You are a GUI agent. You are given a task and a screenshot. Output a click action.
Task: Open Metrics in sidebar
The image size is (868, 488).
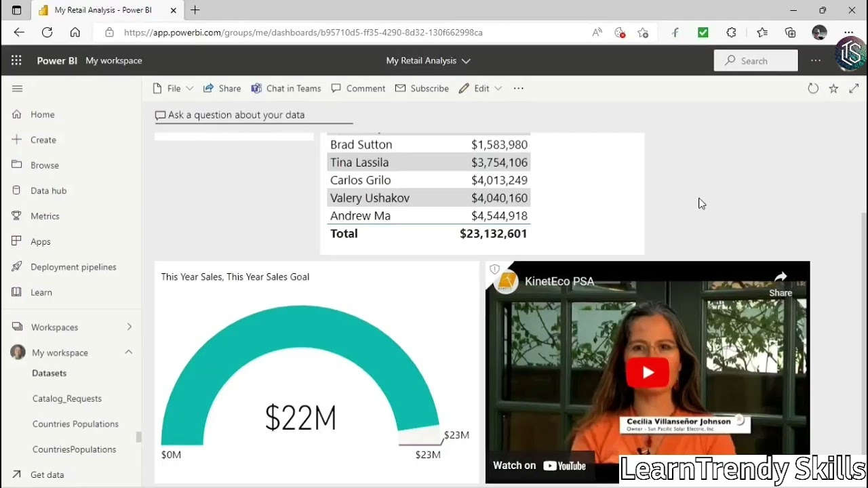click(x=45, y=216)
